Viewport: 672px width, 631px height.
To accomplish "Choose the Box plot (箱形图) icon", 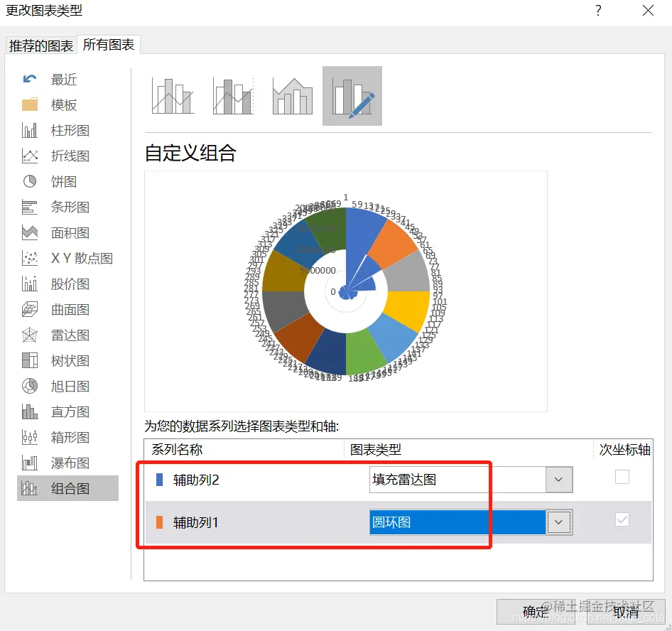I will click(x=30, y=437).
